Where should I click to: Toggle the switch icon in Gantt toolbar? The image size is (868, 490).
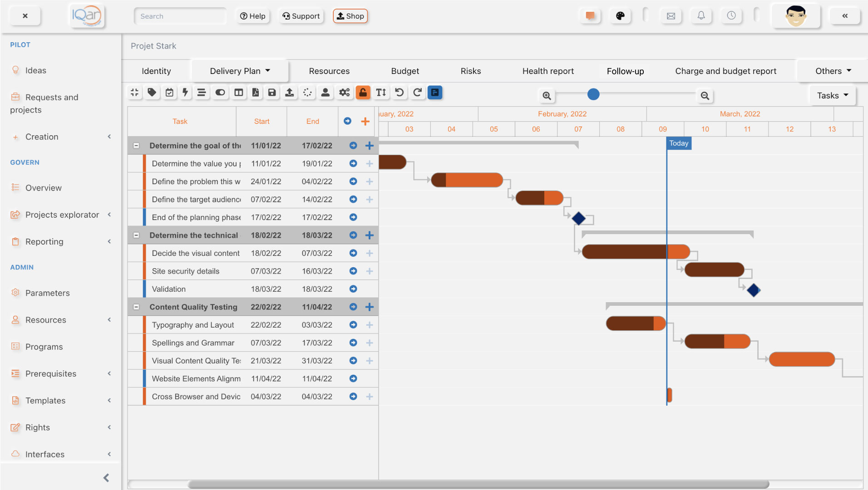pos(220,93)
